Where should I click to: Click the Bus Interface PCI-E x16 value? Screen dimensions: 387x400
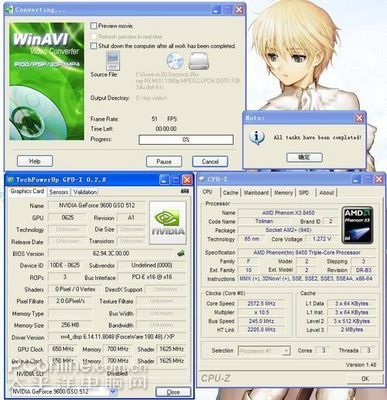coord(152,277)
